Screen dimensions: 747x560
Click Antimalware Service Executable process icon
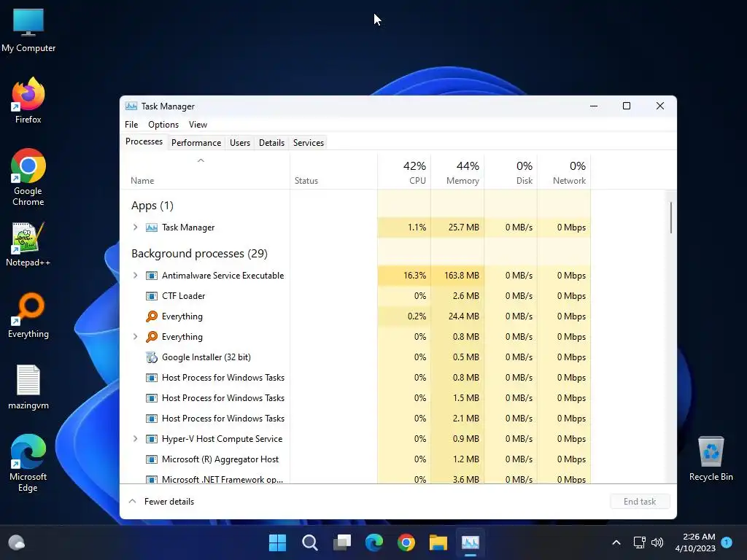[x=152, y=276]
